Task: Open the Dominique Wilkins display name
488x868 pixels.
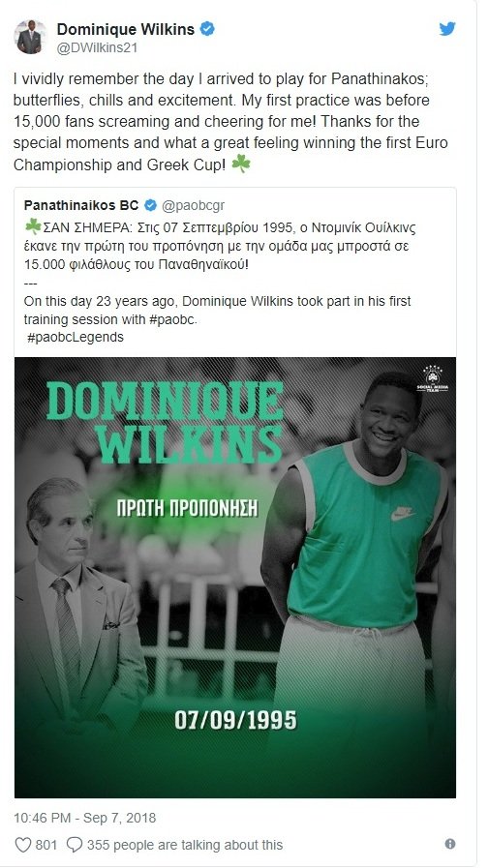Action: click(x=126, y=29)
